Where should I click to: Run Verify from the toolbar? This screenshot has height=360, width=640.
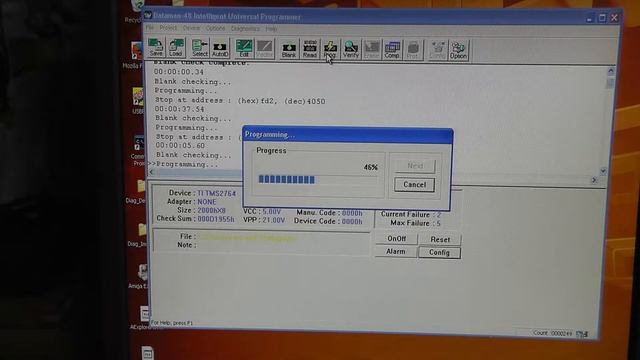pos(351,50)
